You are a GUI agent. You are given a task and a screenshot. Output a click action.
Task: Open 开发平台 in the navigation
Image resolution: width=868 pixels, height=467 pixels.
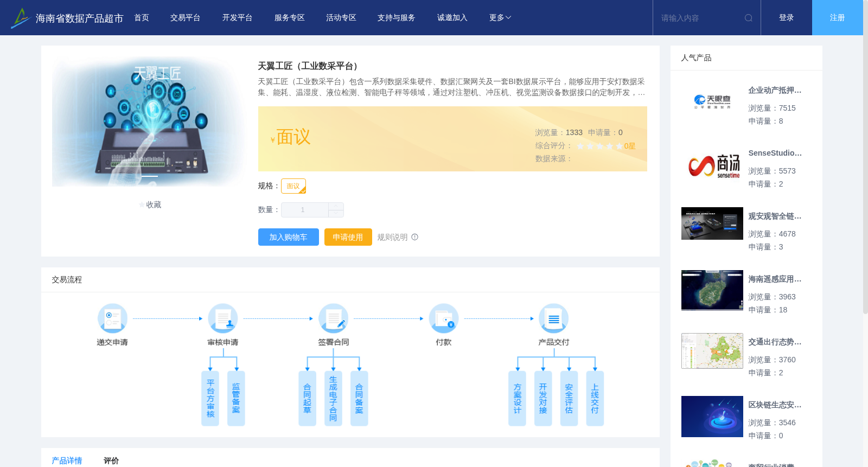click(238, 18)
